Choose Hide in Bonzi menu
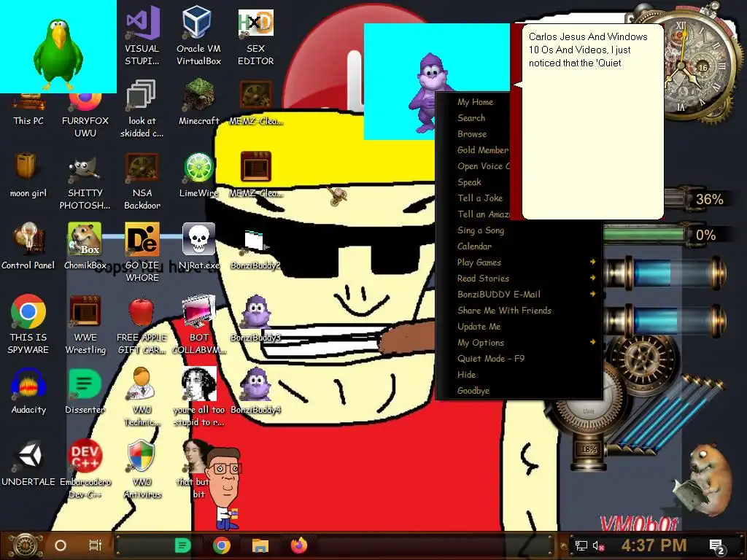747x560 pixels. [466, 375]
